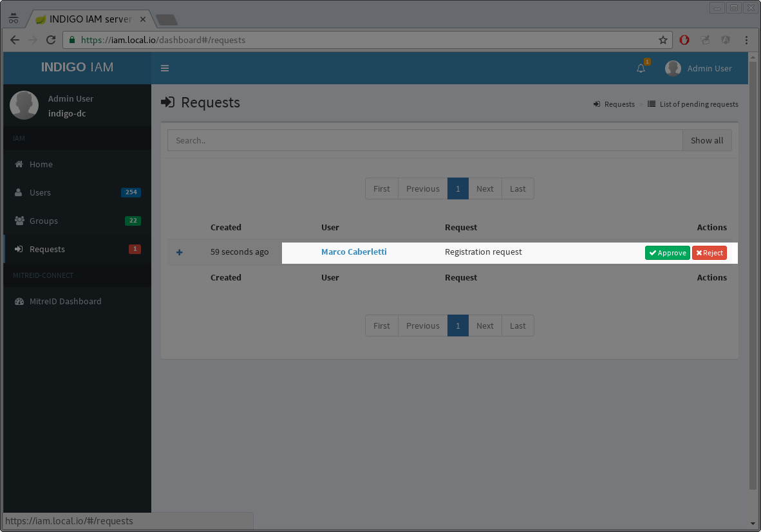
Task: Select Requests in the sidebar
Action: tap(77, 249)
